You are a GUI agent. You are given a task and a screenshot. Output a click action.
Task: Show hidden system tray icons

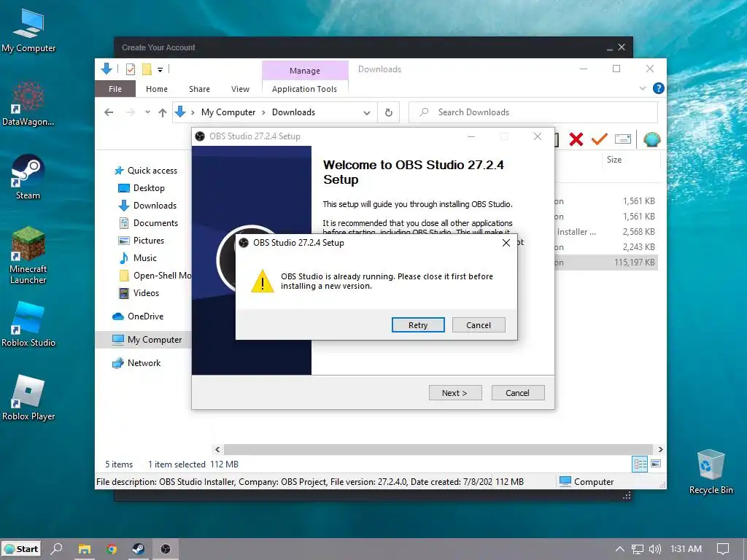[x=619, y=549]
